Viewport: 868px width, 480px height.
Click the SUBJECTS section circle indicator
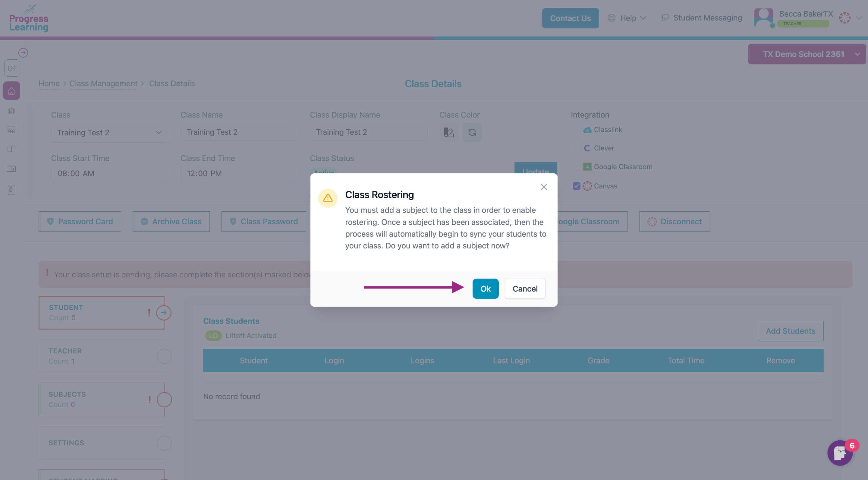165,399
